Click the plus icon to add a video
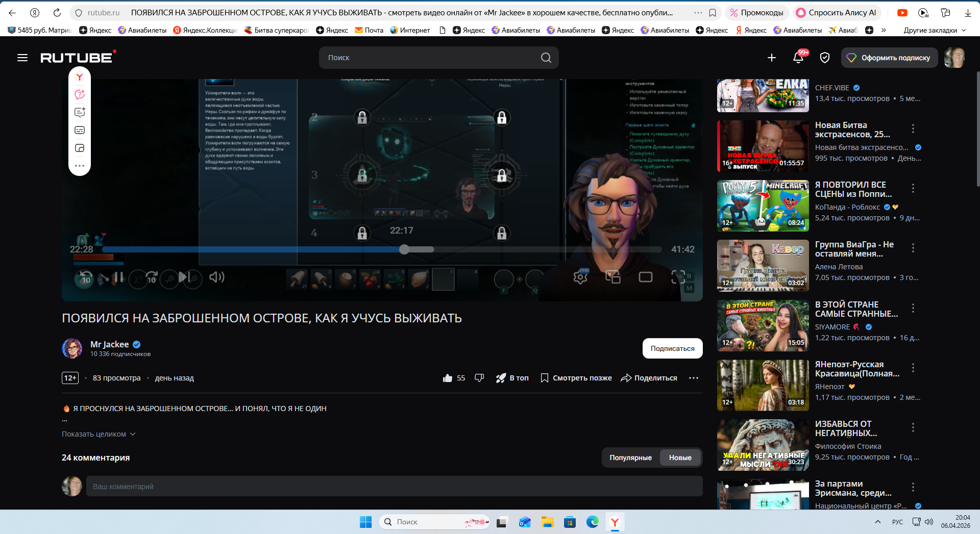The width and height of the screenshot is (980, 534). point(772,58)
